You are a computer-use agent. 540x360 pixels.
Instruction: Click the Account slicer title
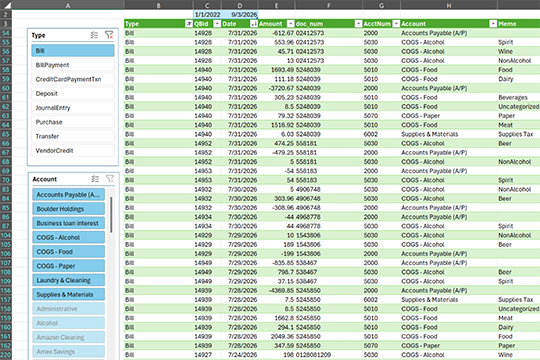tap(44, 179)
